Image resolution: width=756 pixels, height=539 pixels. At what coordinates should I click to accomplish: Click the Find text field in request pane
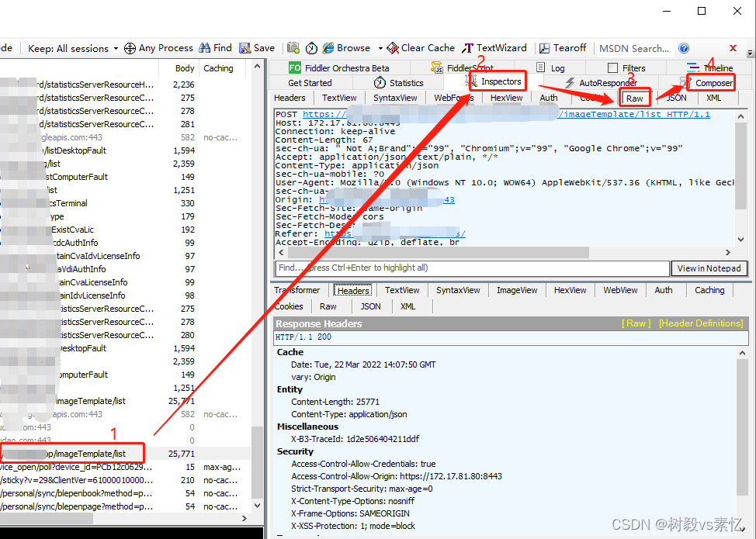(x=472, y=268)
